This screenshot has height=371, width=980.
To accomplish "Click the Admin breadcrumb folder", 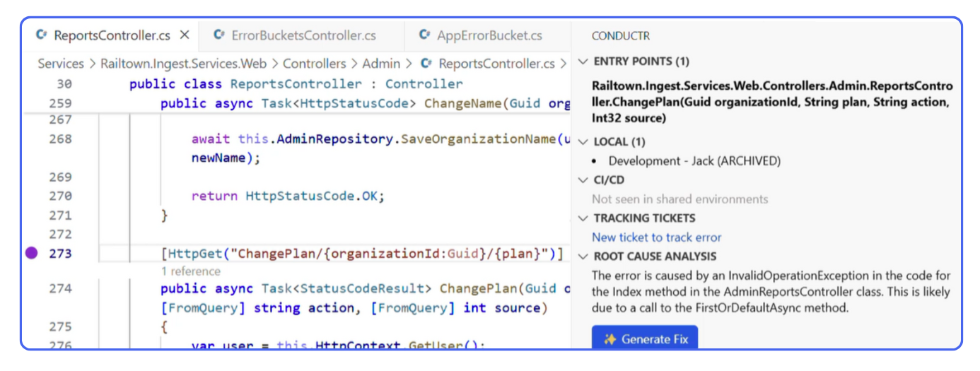I will (381, 64).
